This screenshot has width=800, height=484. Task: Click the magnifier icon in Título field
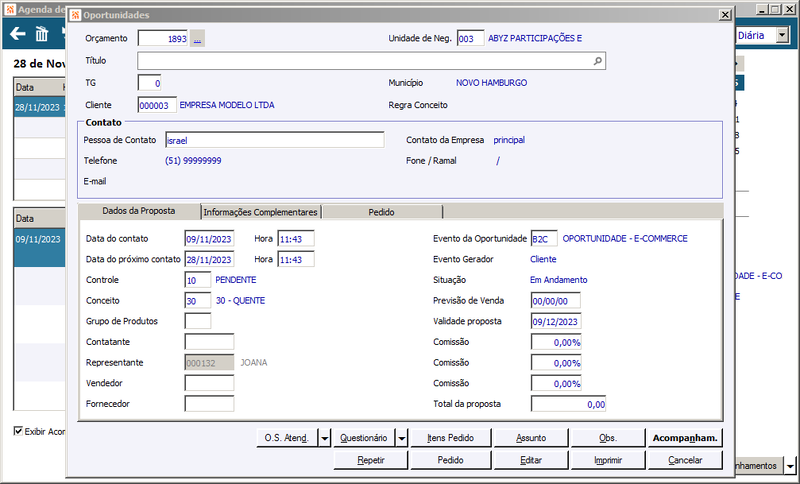point(597,61)
